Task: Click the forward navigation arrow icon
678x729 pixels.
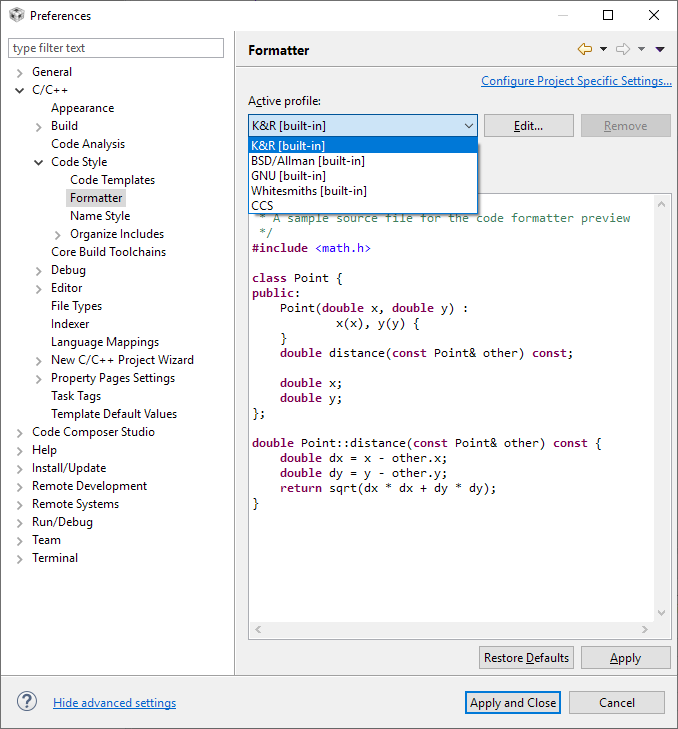Action: coord(623,49)
